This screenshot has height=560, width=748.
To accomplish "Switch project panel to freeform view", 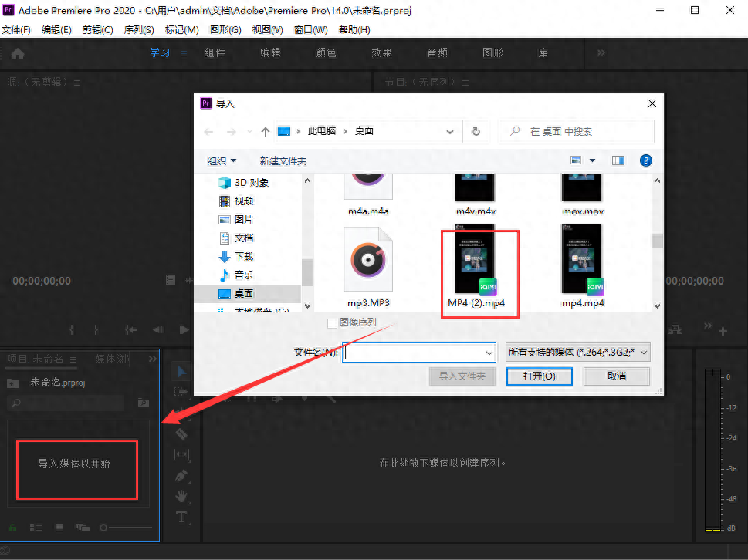I will [82, 528].
